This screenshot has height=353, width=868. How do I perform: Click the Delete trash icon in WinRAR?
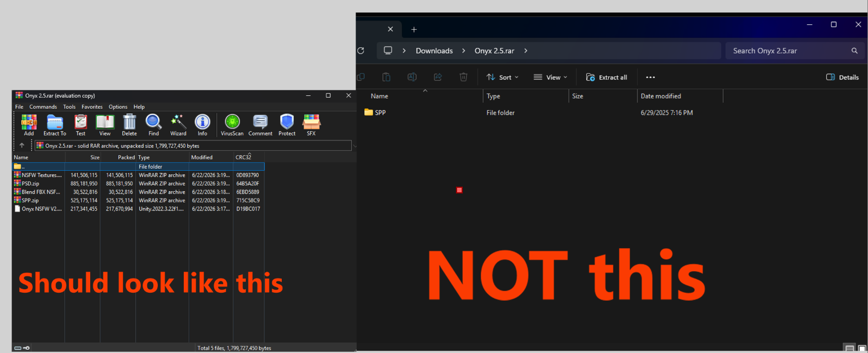[x=129, y=125]
